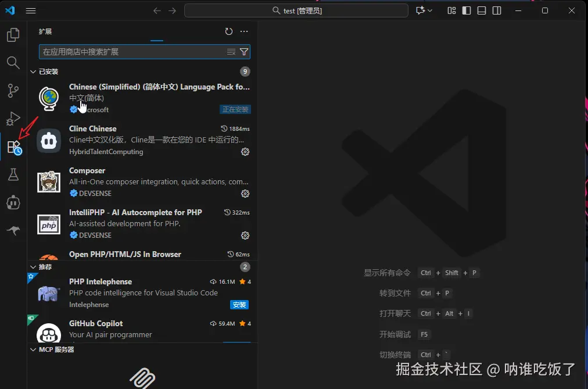Click the test [管理员] command center
The image size is (588, 389).
(x=296, y=10)
